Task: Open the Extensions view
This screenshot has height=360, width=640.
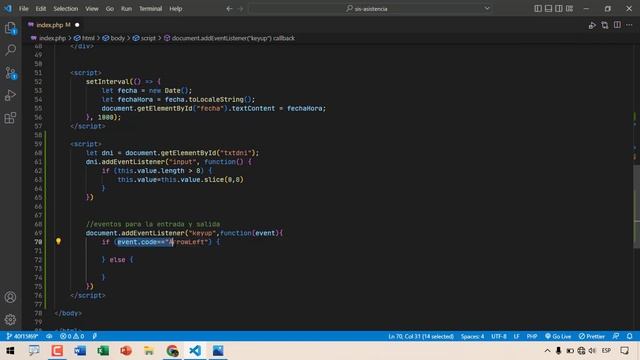Action: 11,118
